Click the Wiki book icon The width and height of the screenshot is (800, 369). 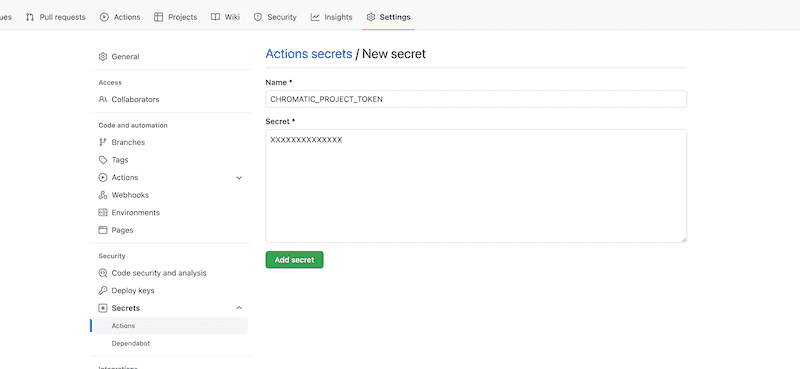[x=215, y=17]
